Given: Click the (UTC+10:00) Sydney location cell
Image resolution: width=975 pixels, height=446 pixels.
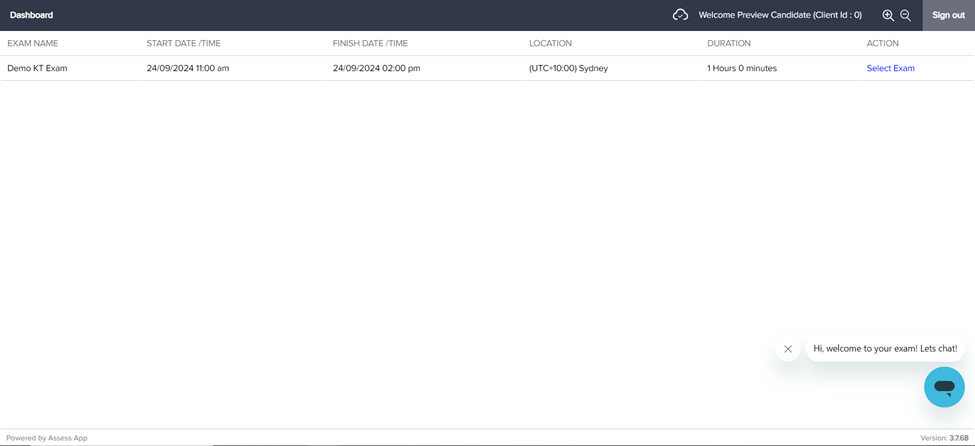Looking at the screenshot, I should pyautogui.click(x=568, y=68).
